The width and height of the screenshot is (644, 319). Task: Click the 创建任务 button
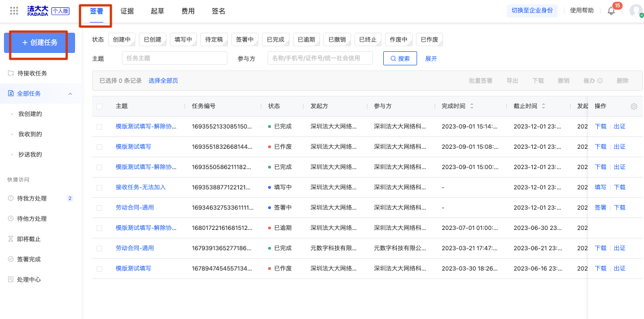(40, 43)
